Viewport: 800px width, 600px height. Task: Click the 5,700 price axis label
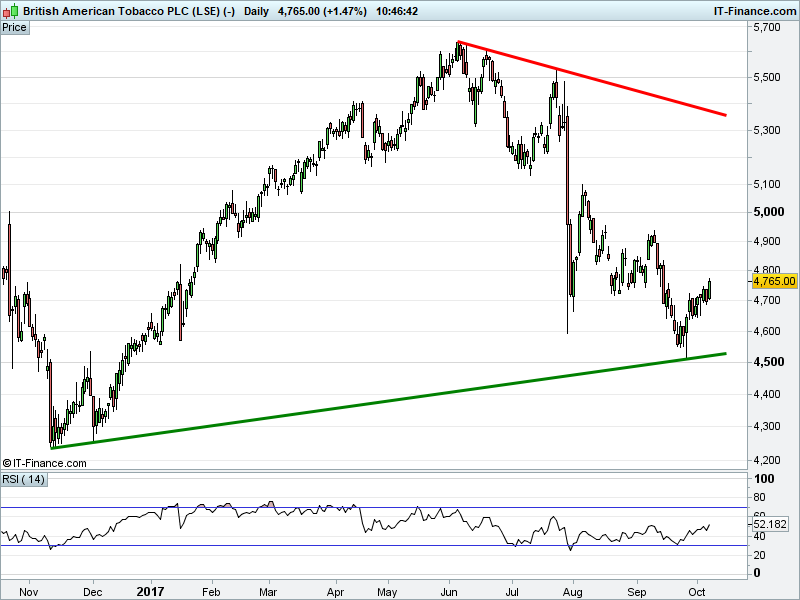767,27
